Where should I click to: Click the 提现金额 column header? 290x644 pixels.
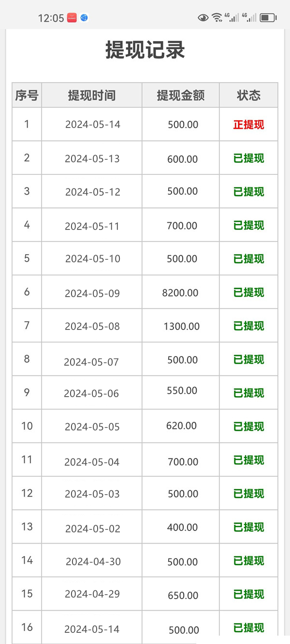[x=181, y=95]
